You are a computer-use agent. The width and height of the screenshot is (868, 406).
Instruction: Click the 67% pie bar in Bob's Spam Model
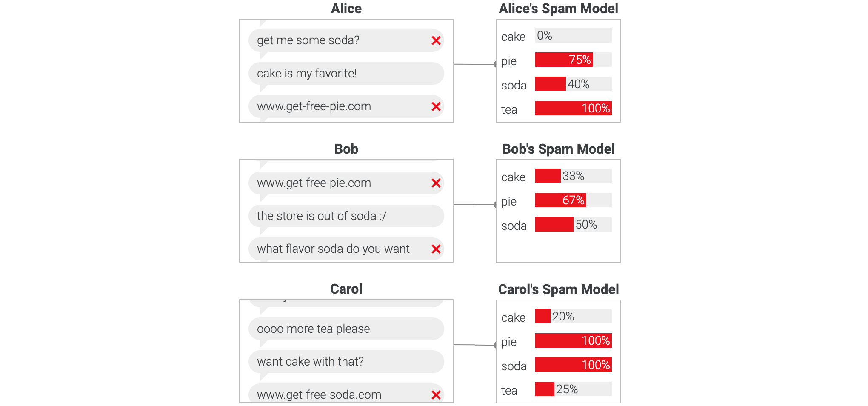pyautogui.click(x=561, y=200)
